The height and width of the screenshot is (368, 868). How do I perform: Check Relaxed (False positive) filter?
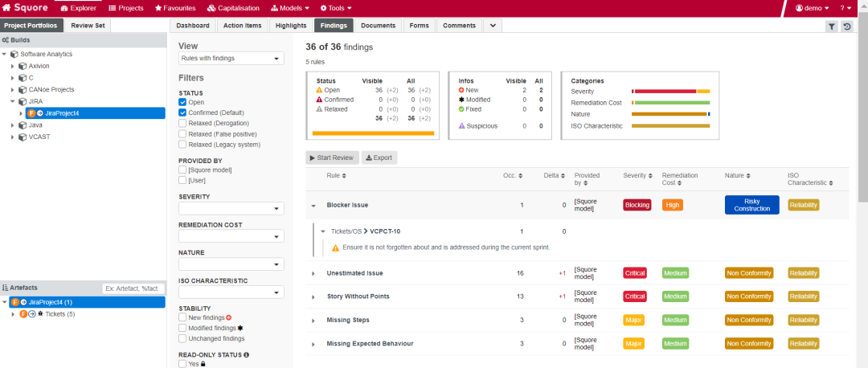pyautogui.click(x=182, y=134)
